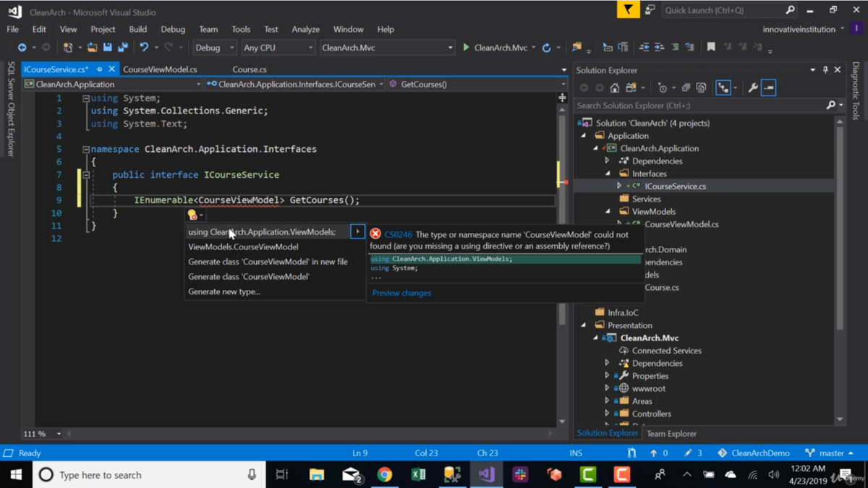The width and height of the screenshot is (868, 488).
Task: Click the Quick Launch search magnifier
Action: pyautogui.click(x=790, y=10)
